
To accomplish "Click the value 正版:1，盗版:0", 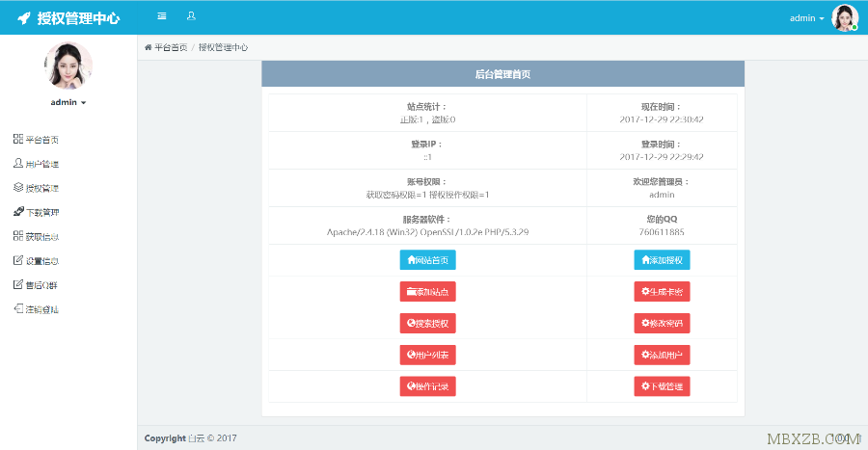I will (x=427, y=119).
